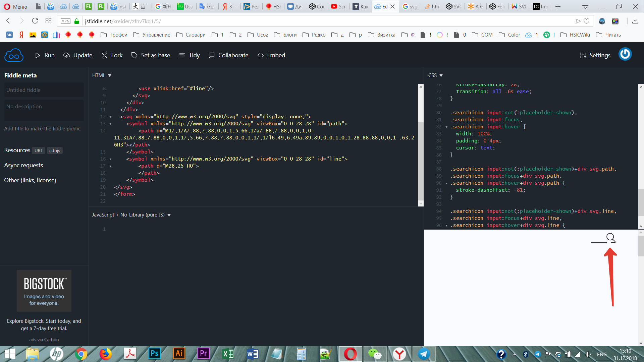Screen dimensions: 644x362
Task: Open HSK.WiKi bookmark folder
Action: pyautogui.click(x=575, y=35)
